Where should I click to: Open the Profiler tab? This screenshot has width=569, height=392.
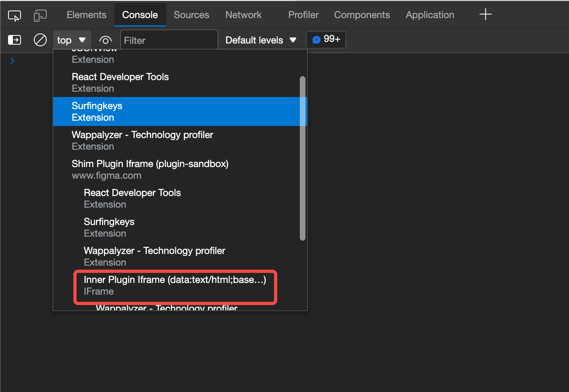(303, 15)
